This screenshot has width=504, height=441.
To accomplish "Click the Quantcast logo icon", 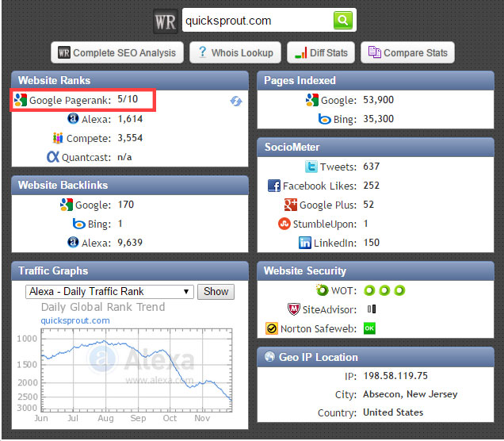I will point(53,157).
